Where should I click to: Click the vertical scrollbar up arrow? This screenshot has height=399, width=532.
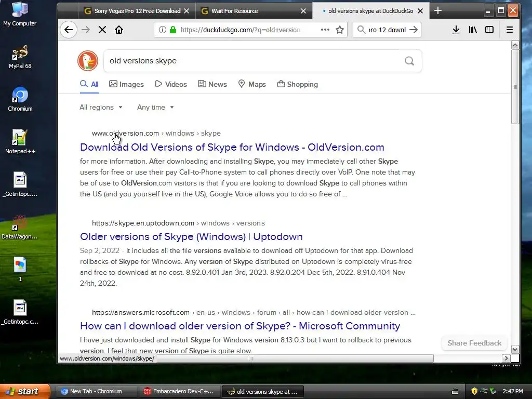pos(515,45)
